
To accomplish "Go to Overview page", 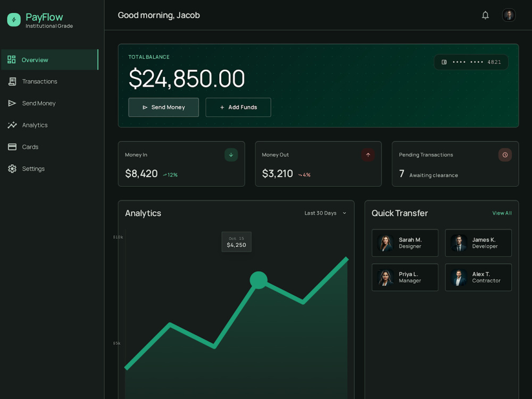I will (50, 60).
